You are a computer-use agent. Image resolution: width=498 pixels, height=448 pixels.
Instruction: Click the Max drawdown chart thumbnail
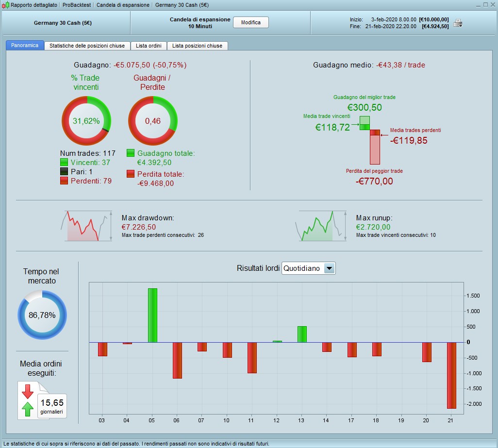pyautogui.click(x=86, y=226)
